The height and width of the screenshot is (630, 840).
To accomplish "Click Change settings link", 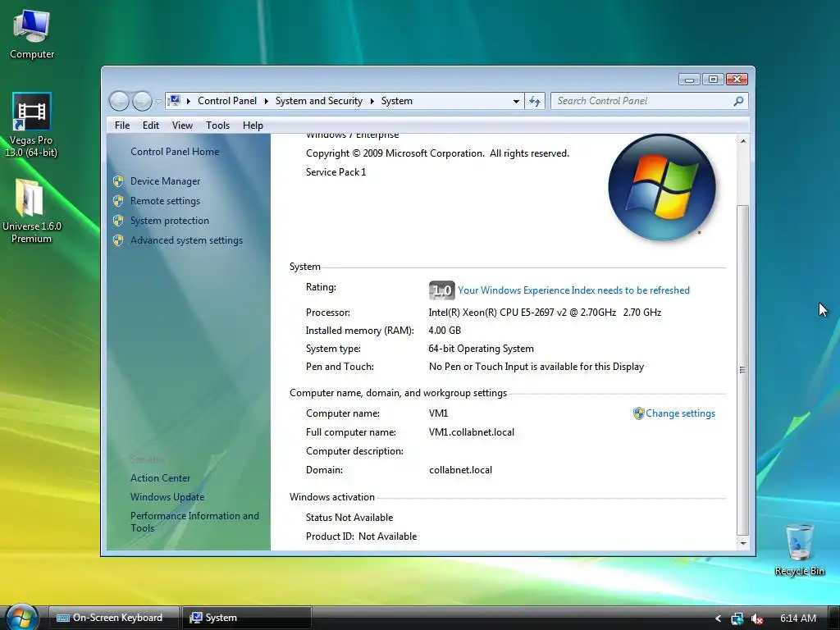I will pos(680,413).
